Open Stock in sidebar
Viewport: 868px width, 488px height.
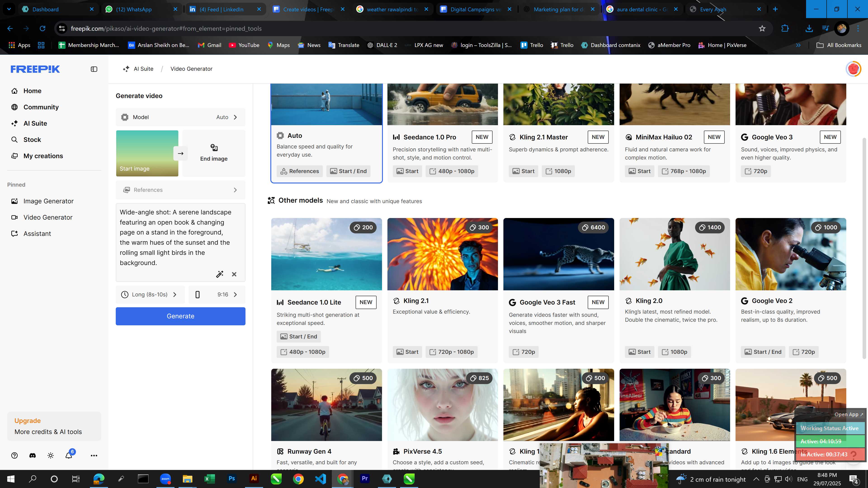click(26, 139)
